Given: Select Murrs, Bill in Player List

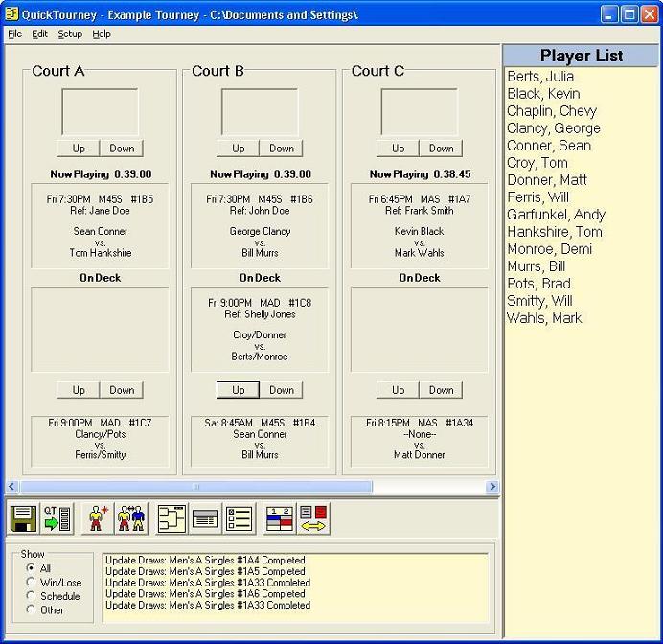Looking at the screenshot, I should click(x=537, y=266).
